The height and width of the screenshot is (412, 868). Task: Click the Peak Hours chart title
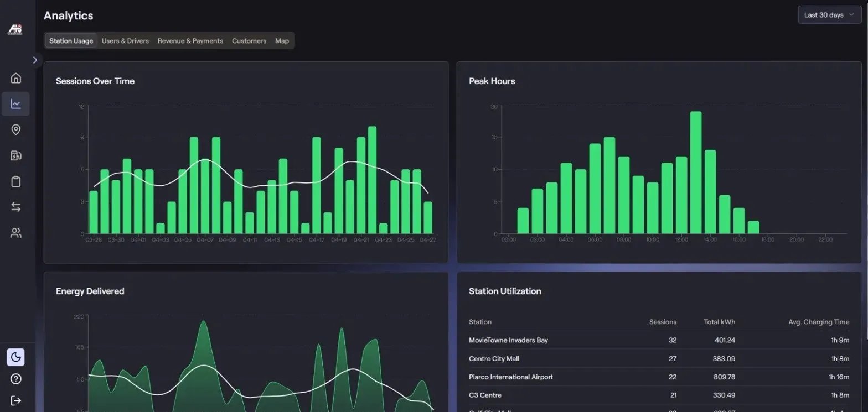tap(492, 81)
